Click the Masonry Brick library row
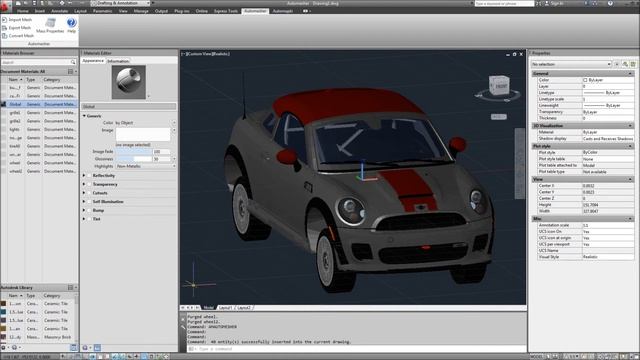640x360 pixels. (38, 337)
